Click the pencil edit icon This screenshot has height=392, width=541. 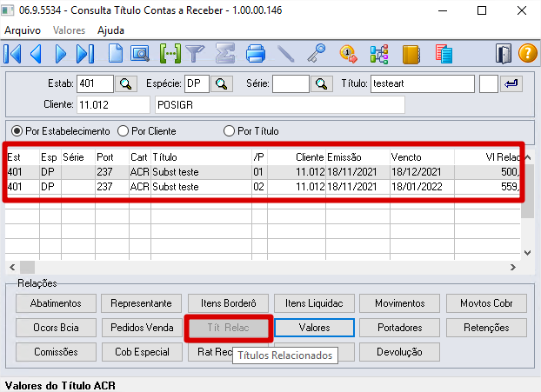coord(285,54)
